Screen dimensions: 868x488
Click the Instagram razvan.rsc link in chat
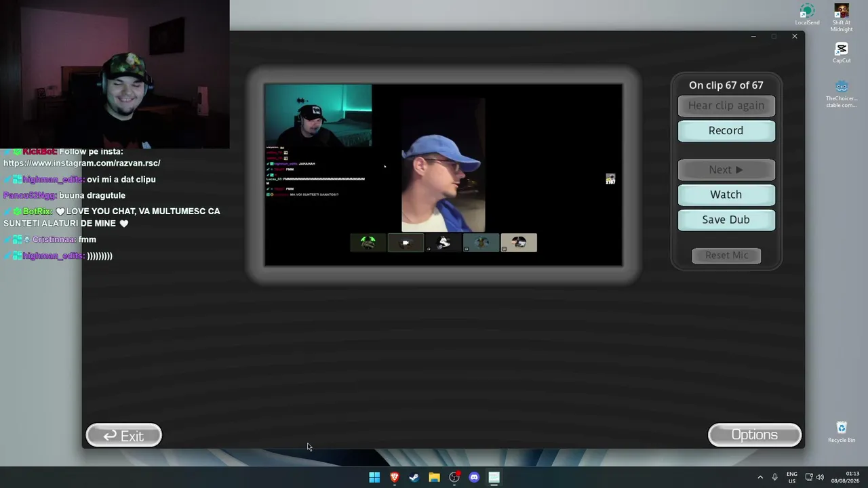coord(82,163)
